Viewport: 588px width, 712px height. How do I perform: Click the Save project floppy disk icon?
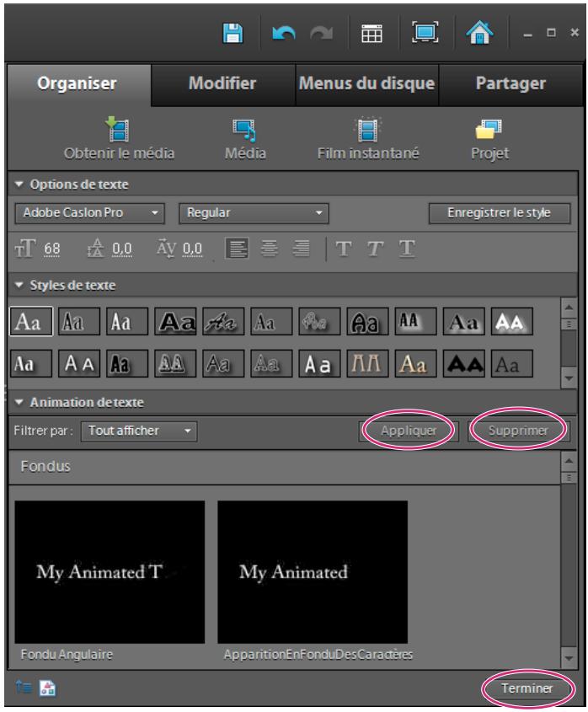[233, 33]
